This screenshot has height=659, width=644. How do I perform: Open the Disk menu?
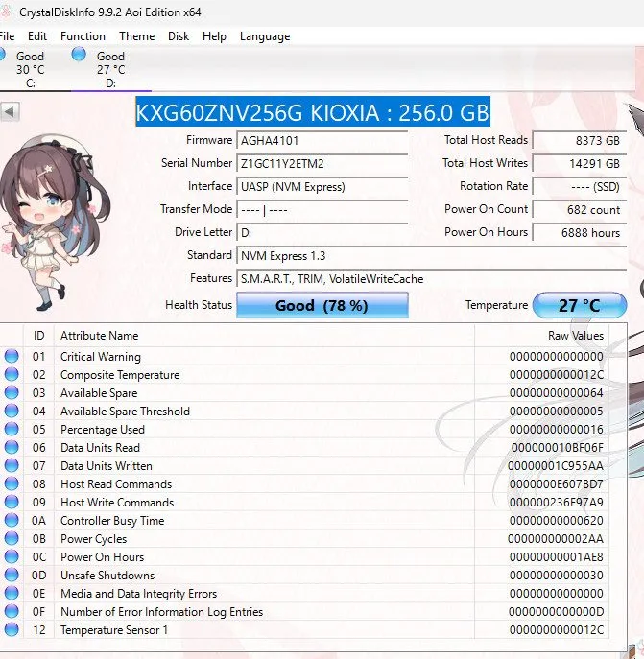click(179, 36)
